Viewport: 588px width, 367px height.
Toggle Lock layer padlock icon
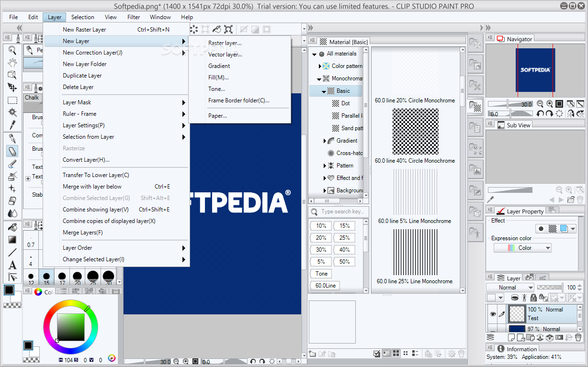(x=533, y=297)
